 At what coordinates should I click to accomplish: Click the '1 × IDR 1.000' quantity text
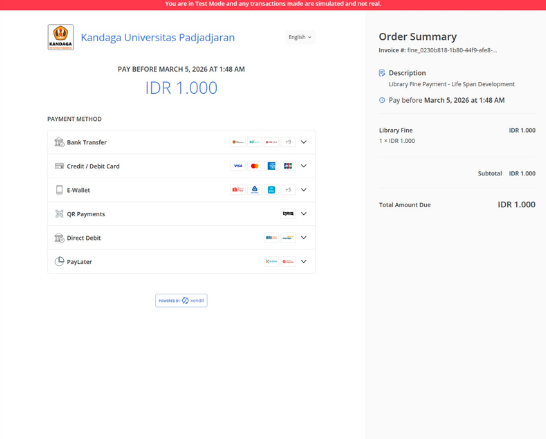click(397, 141)
